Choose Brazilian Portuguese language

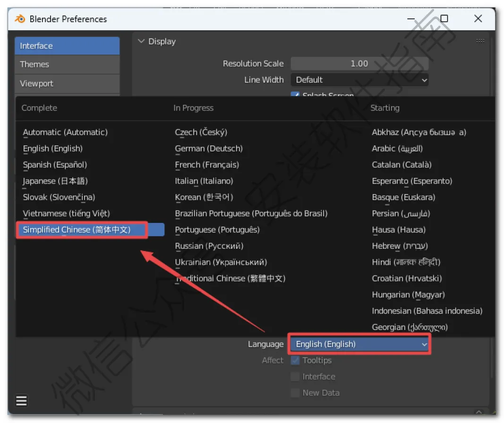point(251,213)
